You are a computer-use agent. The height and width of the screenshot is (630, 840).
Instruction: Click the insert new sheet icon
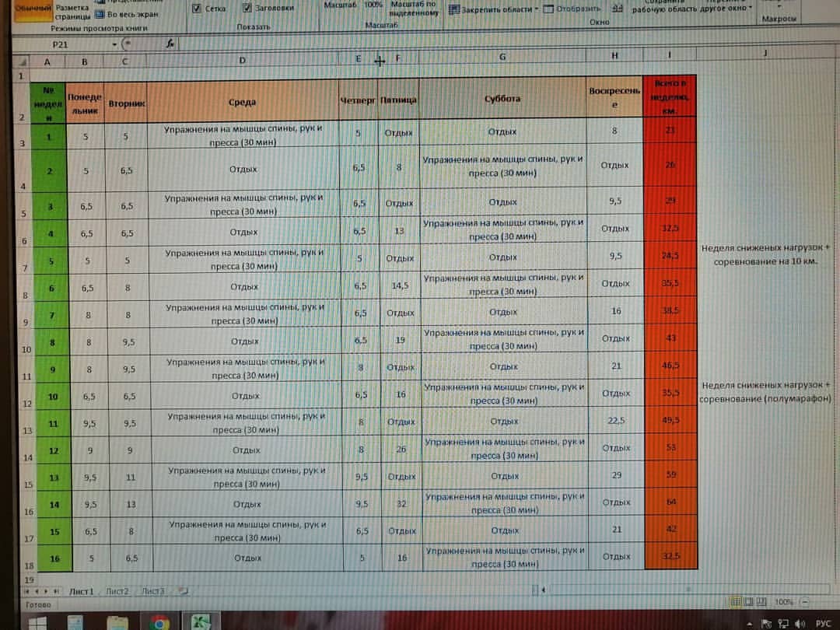pyautogui.click(x=183, y=591)
